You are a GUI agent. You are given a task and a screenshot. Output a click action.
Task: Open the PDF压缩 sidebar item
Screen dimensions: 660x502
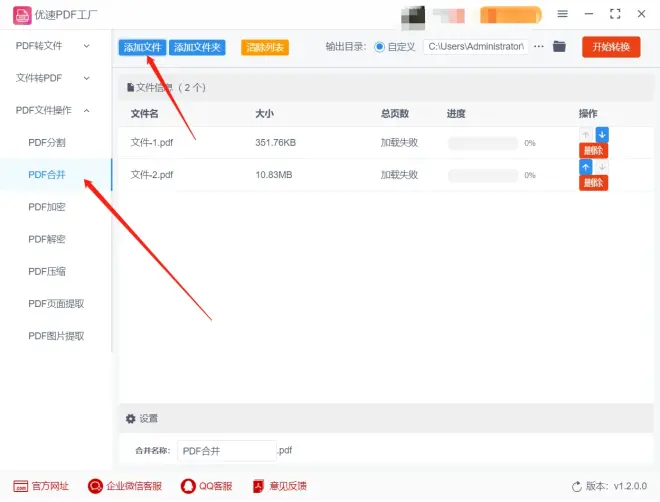pos(47,271)
